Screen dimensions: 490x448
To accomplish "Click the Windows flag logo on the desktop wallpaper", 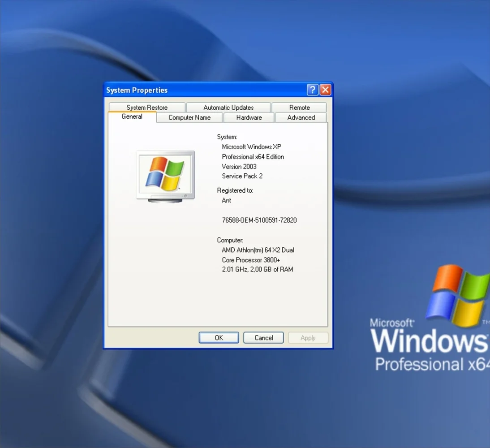I will tap(458, 296).
